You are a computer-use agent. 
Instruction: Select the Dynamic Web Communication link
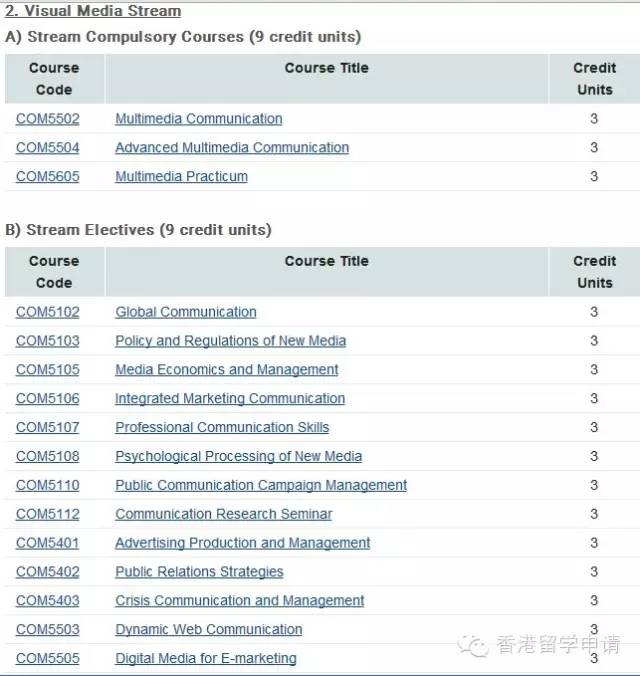tap(209, 629)
